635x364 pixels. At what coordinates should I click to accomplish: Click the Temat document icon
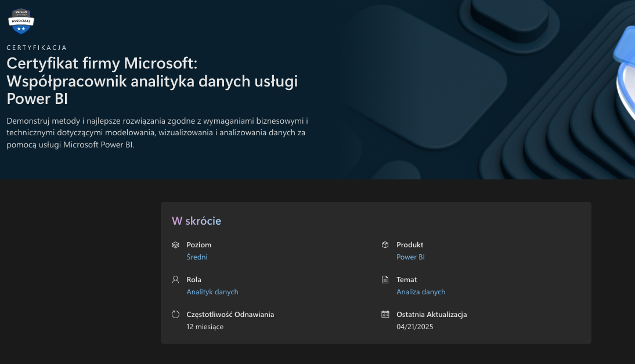pyautogui.click(x=385, y=279)
